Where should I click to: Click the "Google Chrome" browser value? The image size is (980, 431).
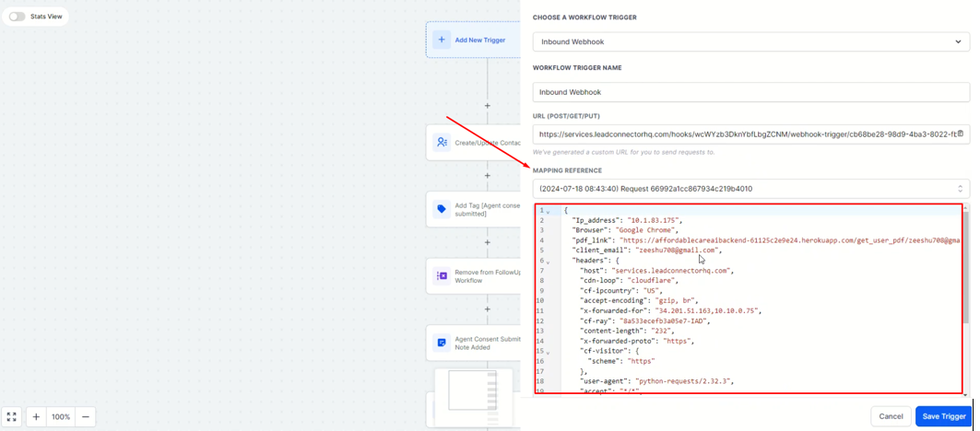646,230
